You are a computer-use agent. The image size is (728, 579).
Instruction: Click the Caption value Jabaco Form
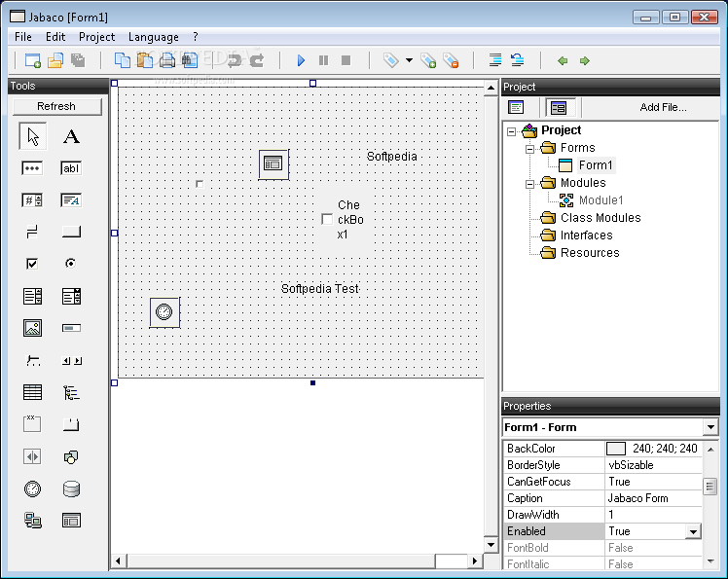pyautogui.click(x=637, y=498)
